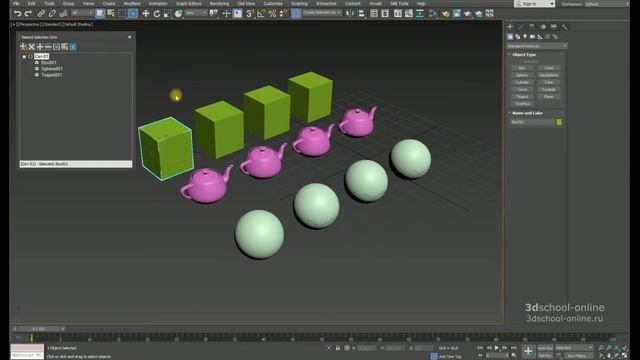Open the Customize menu
The width and height of the screenshot is (640, 360).
click(x=273, y=4)
